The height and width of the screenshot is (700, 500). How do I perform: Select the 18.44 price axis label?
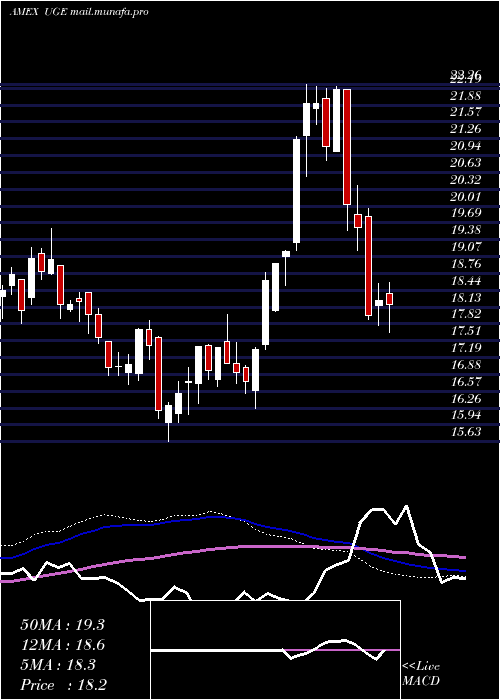pos(466,281)
